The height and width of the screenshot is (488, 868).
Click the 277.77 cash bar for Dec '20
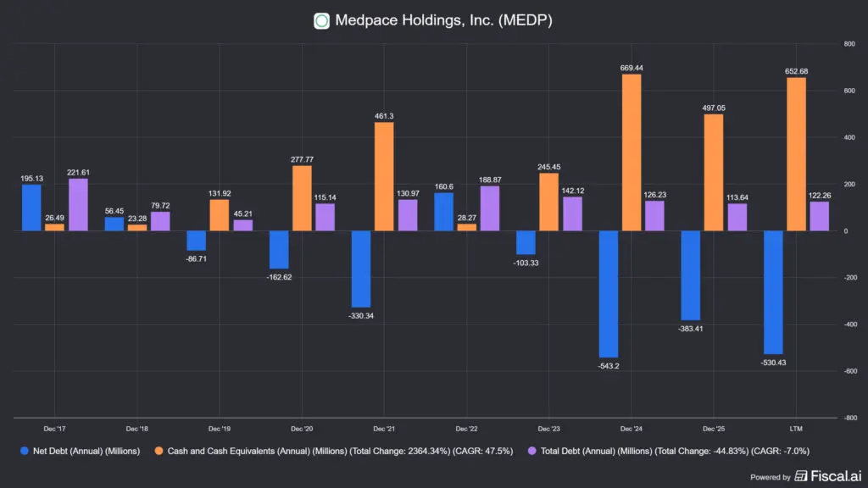pos(302,198)
